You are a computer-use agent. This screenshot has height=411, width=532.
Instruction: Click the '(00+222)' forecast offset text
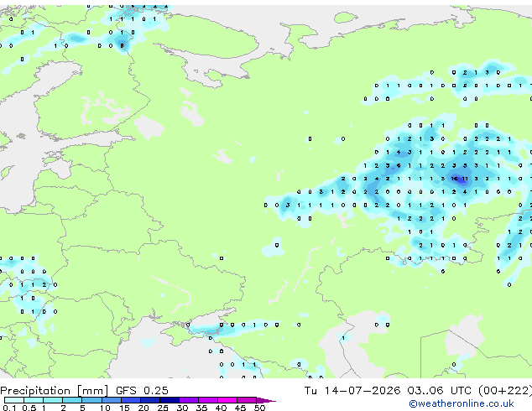point(505,391)
